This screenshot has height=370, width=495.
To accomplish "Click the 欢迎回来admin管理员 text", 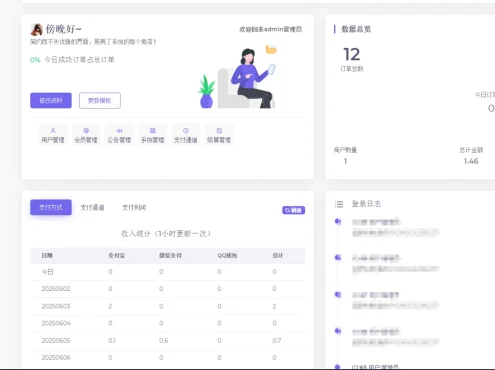I will (271, 29).
